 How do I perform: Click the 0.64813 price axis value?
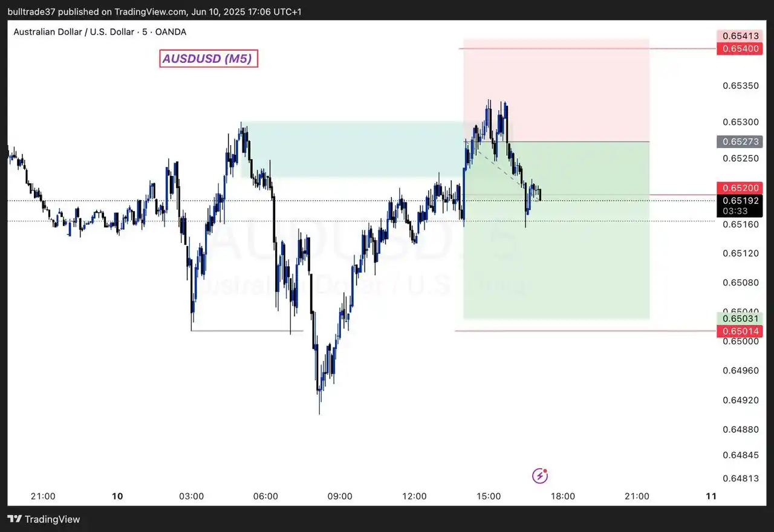(741, 478)
